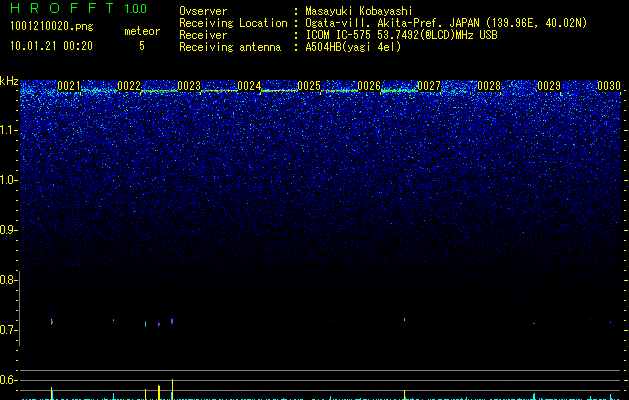The width and height of the screenshot is (629, 400).
Task: Click the 0021 time marker
Action: [69, 86]
